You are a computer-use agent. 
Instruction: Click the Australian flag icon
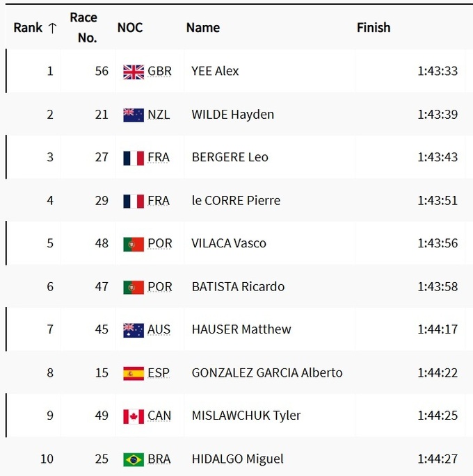click(x=134, y=330)
